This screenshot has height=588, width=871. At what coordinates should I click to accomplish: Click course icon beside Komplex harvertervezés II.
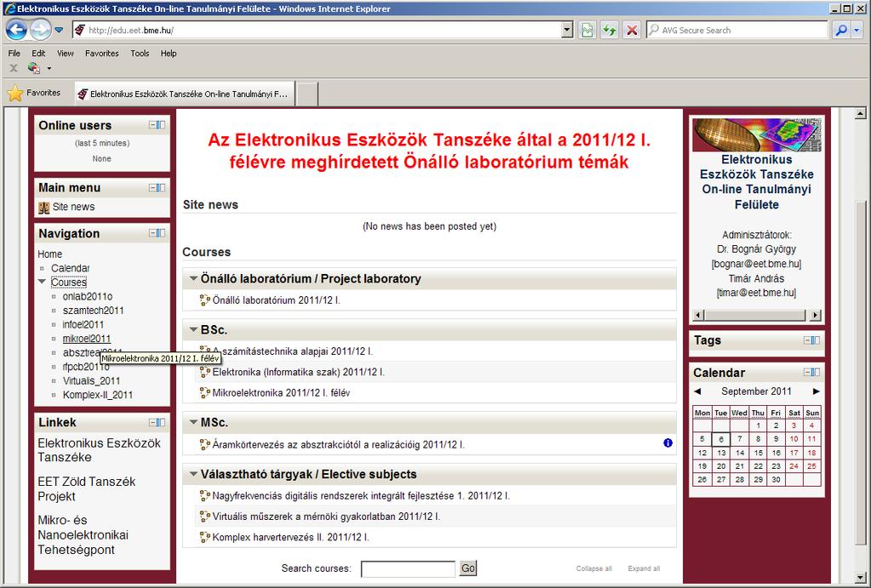[205, 537]
